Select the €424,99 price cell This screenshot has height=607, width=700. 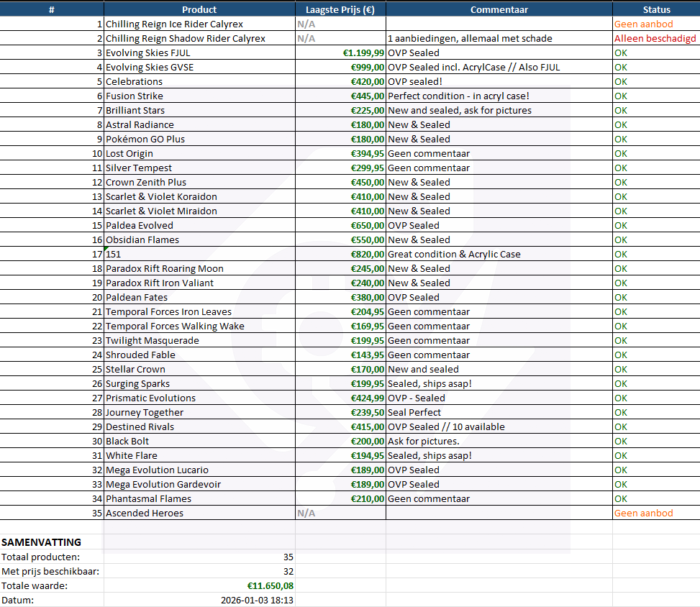point(340,398)
